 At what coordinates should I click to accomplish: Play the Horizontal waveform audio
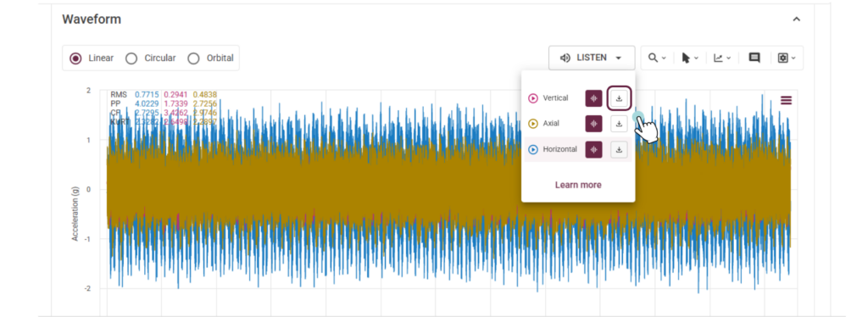coord(533,149)
